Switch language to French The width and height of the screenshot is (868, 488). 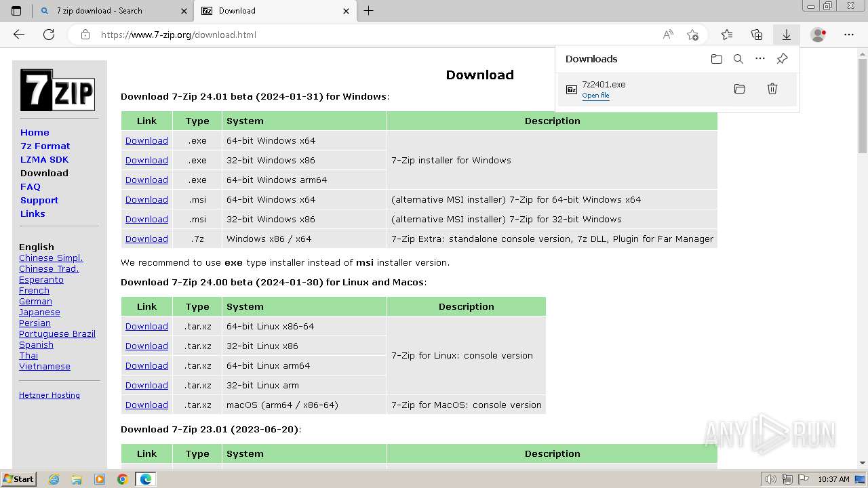34,290
